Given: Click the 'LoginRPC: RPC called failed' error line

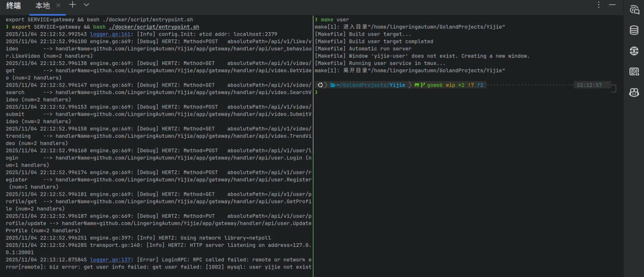Looking at the screenshot, I should coord(158,263).
